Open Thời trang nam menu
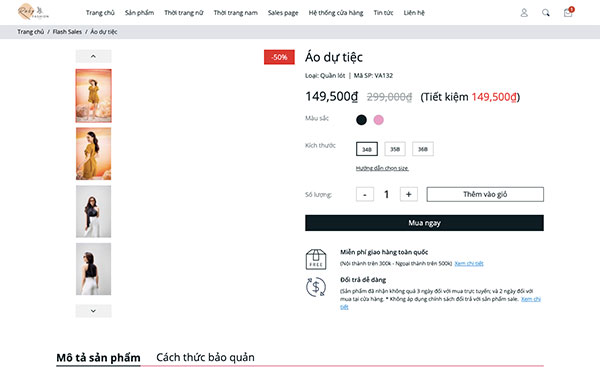Viewport: 600px width, 367px height. [x=236, y=13]
